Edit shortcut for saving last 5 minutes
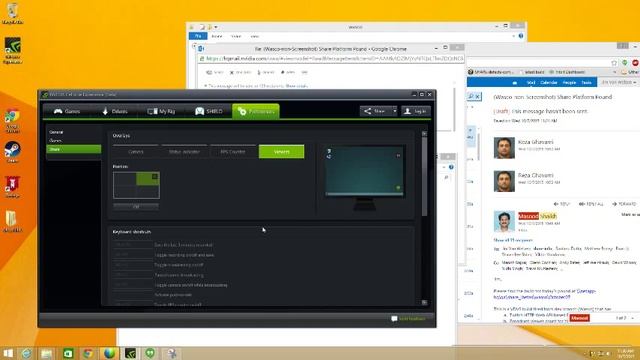The height and width of the screenshot is (360, 640). [132, 244]
